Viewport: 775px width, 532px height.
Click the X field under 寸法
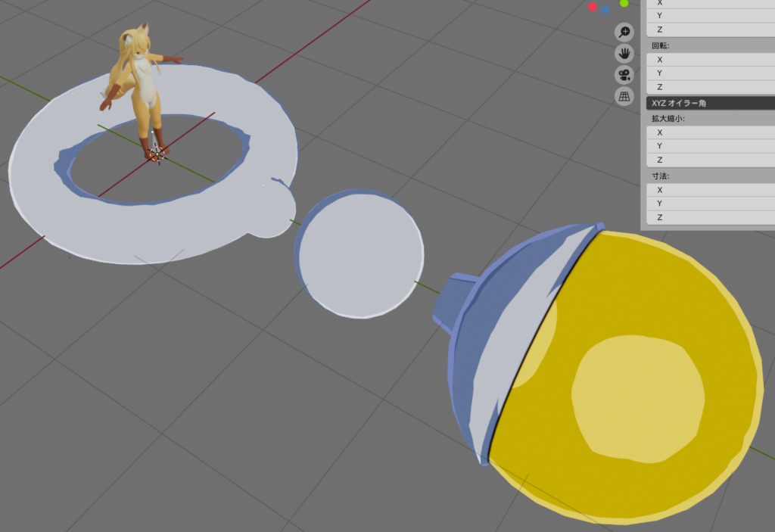click(x=711, y=190)
